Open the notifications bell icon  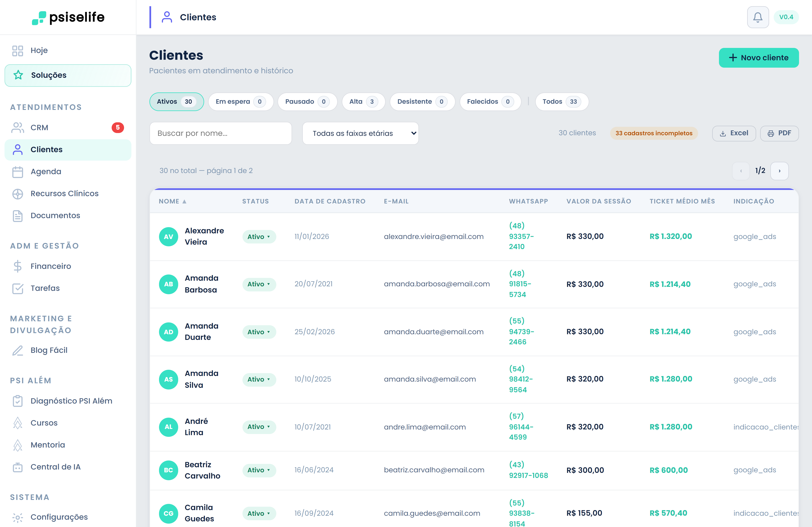pos(758,17)
